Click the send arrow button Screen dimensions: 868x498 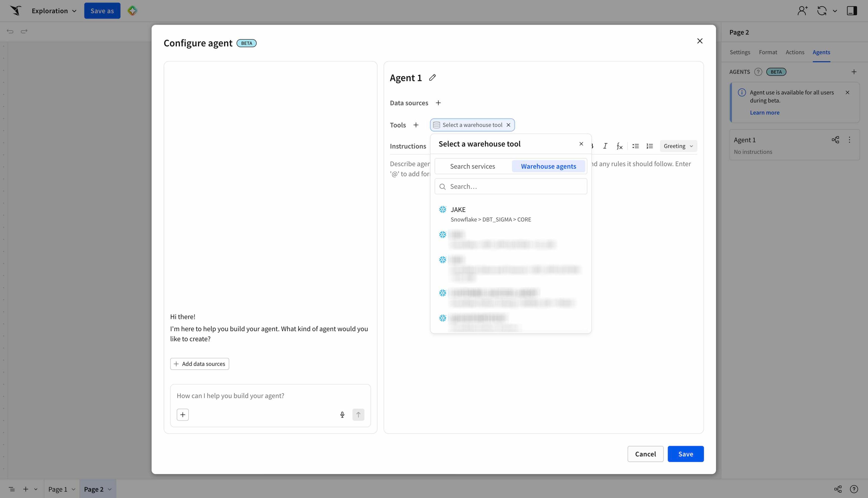358,415
